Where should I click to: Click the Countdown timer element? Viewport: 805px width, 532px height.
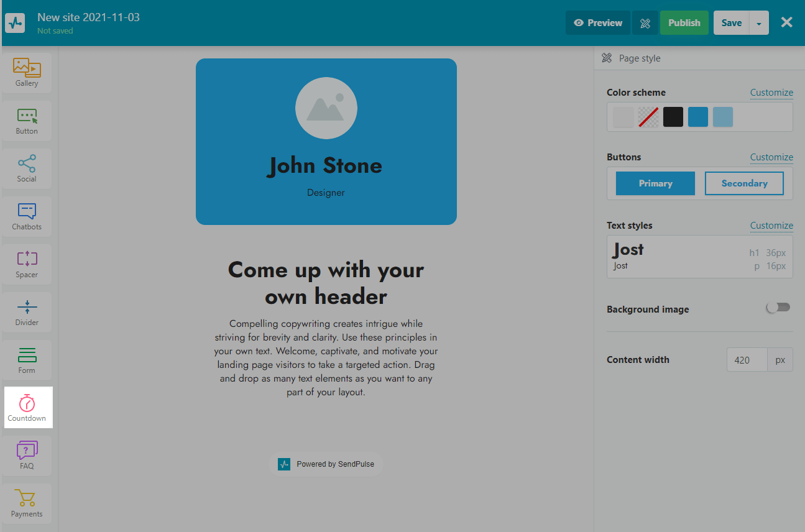click(x=27, y=408)
